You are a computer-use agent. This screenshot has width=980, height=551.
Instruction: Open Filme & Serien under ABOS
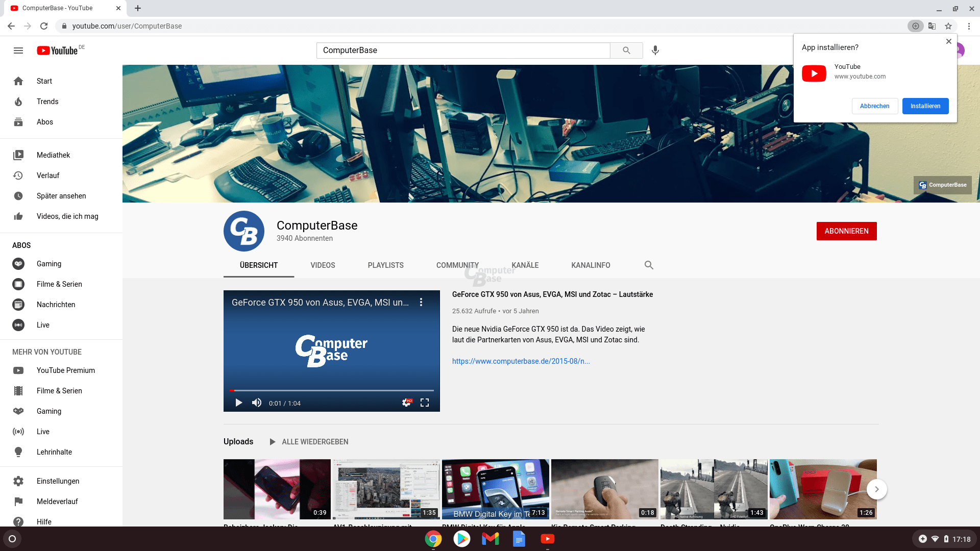(61, 284)
